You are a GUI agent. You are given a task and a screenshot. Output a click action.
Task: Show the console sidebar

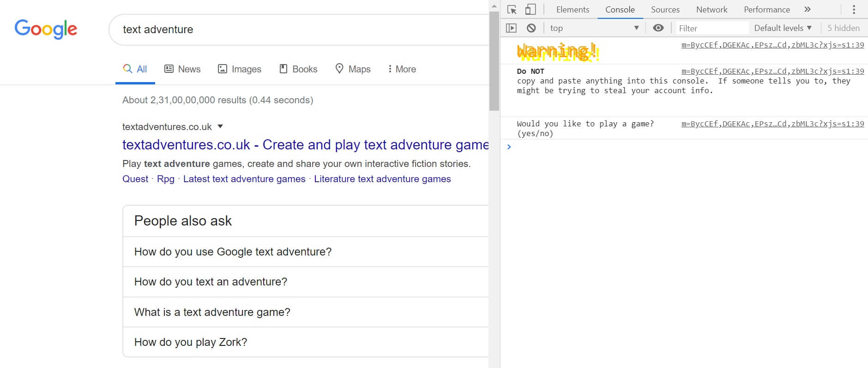tap(511, 28)
